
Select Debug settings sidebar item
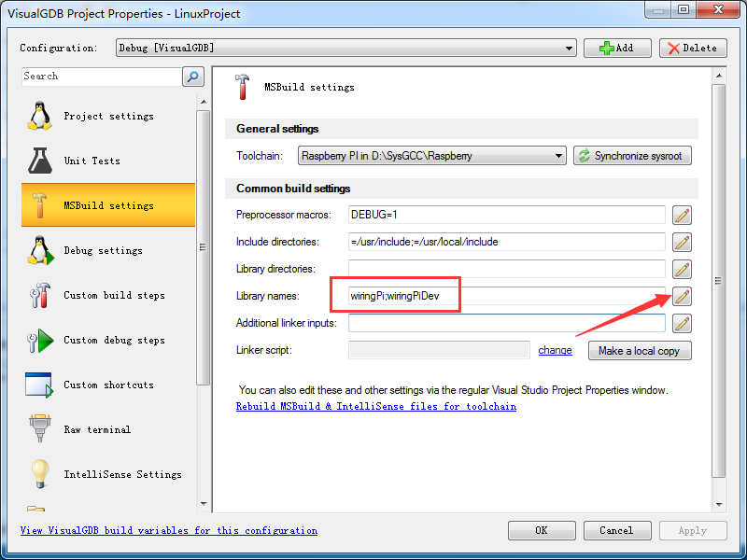click(103, 250)
